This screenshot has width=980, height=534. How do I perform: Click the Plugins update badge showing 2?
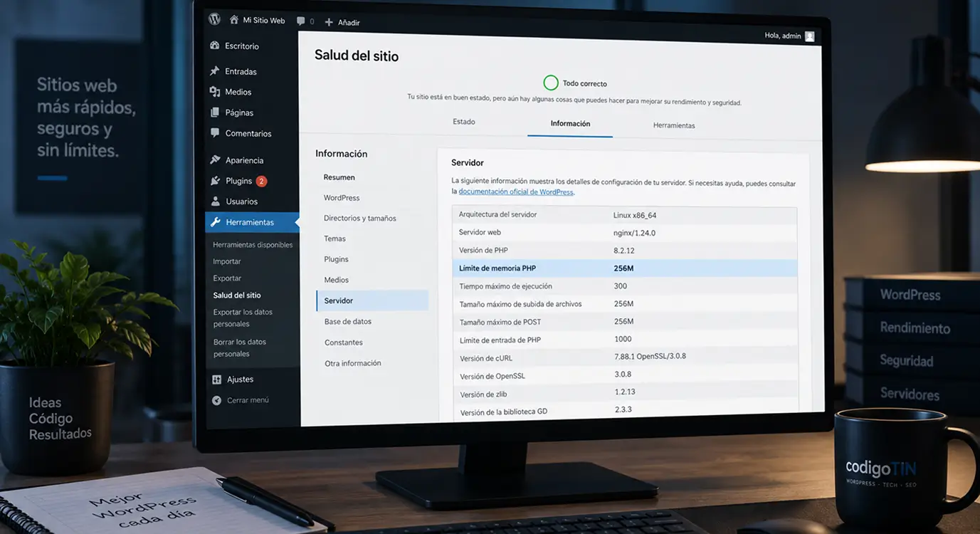coord(261,181)
